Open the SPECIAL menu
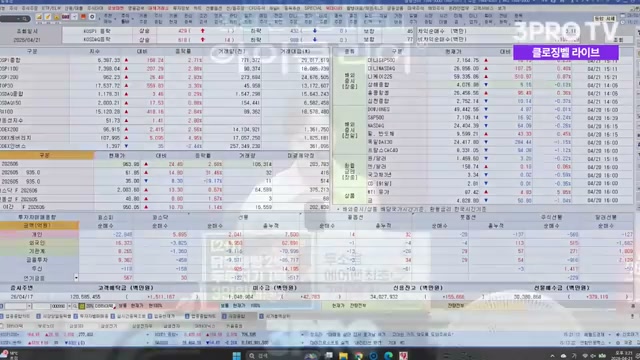 pos(313,8)
